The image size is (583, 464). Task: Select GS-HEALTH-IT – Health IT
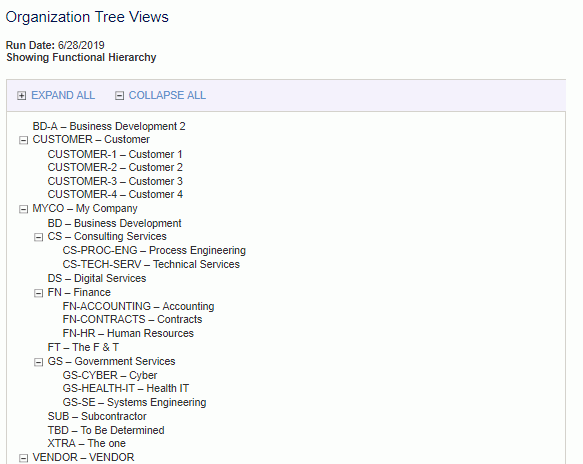click(x=126, y=389)
